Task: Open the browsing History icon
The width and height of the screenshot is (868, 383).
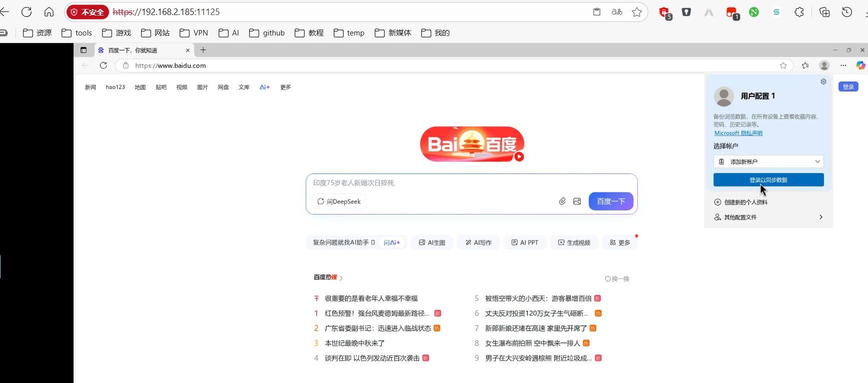Action: tap(847, 12)
